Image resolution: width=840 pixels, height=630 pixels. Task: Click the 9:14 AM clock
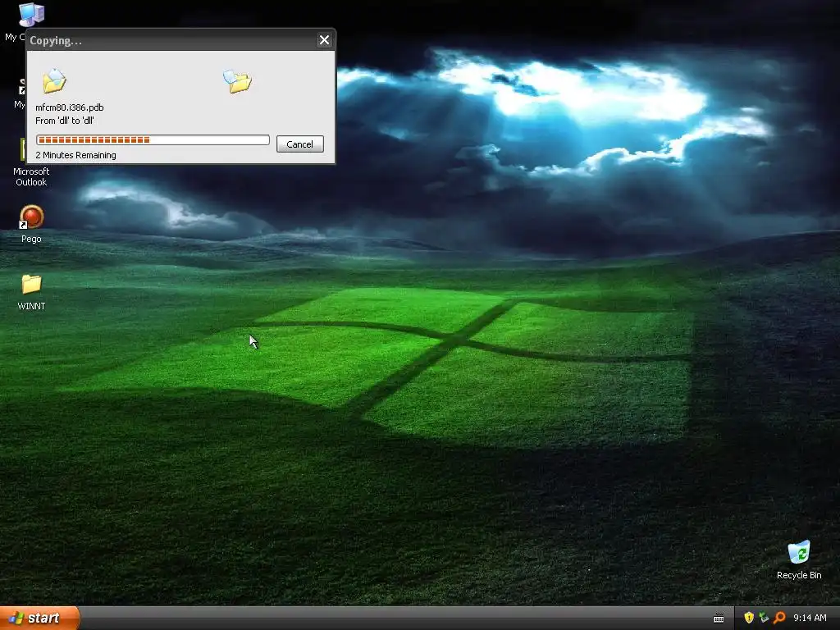[810, 619]
